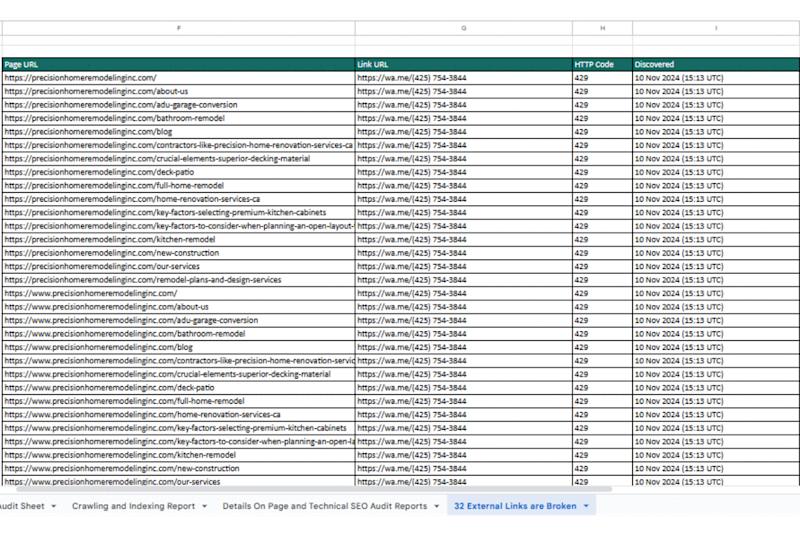Expand dropdown arrow of Audit Sheet tab
This screenshot has height=533, width=800.
(54, 506)
